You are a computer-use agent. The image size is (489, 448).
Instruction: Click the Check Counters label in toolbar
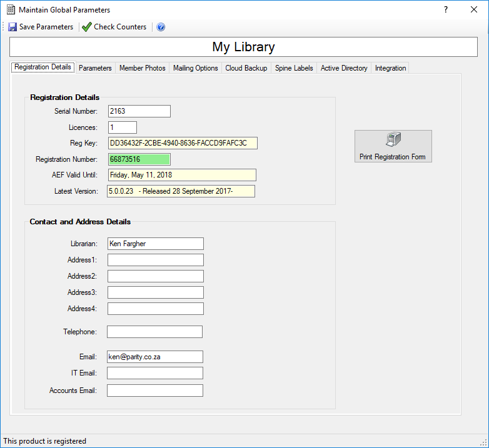click(120, 27)
